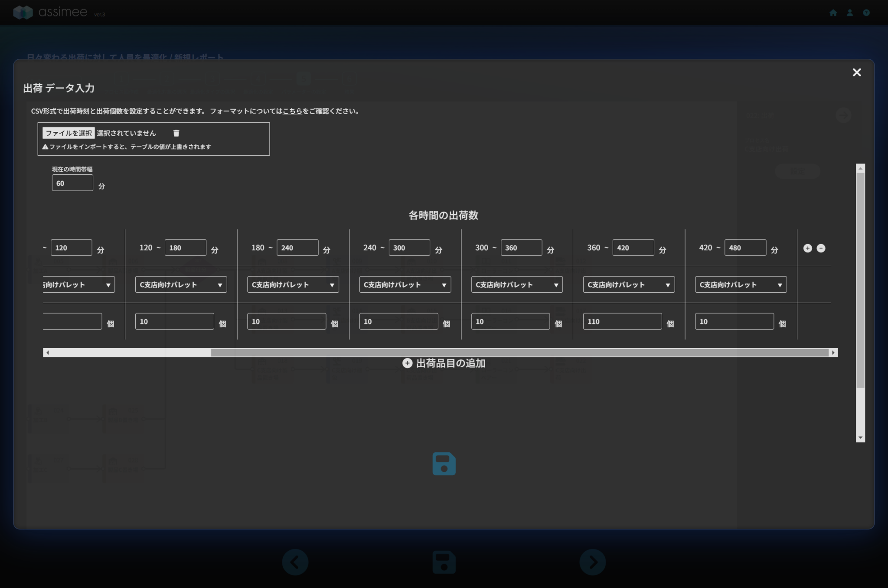
Task: Click horizontal scrollbar right arrow
Action: (833, 353)
